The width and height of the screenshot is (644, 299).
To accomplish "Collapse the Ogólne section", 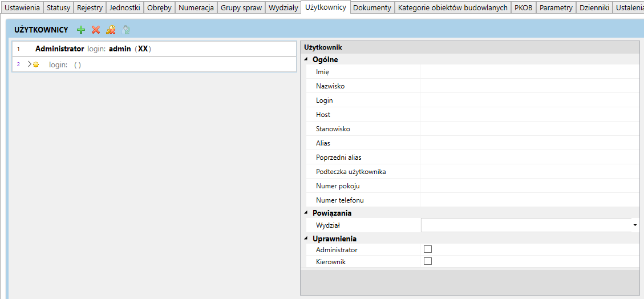I will [306, 59].
